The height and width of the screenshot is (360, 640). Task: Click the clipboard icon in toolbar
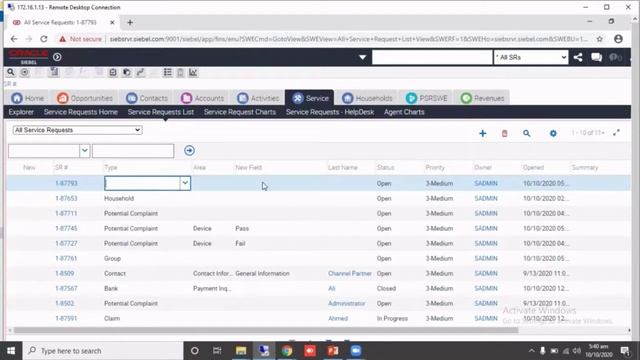click(x=113, y=72)
